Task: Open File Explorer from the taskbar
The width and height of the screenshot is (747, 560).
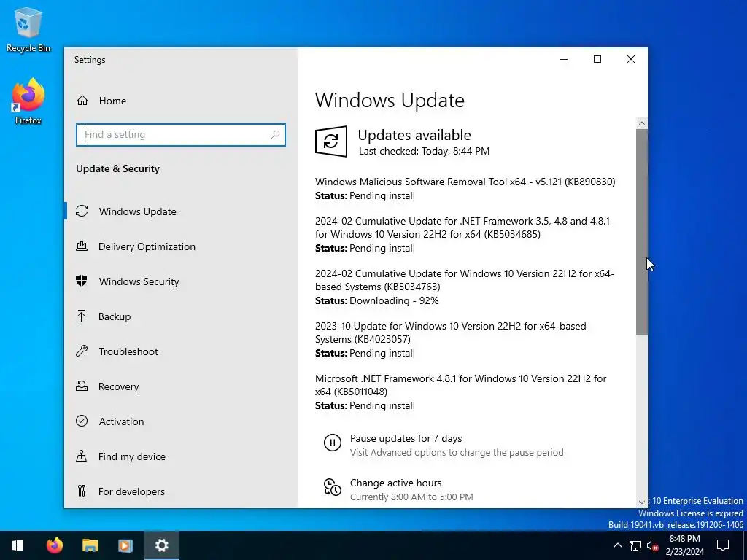Action: tap(90, 545)
